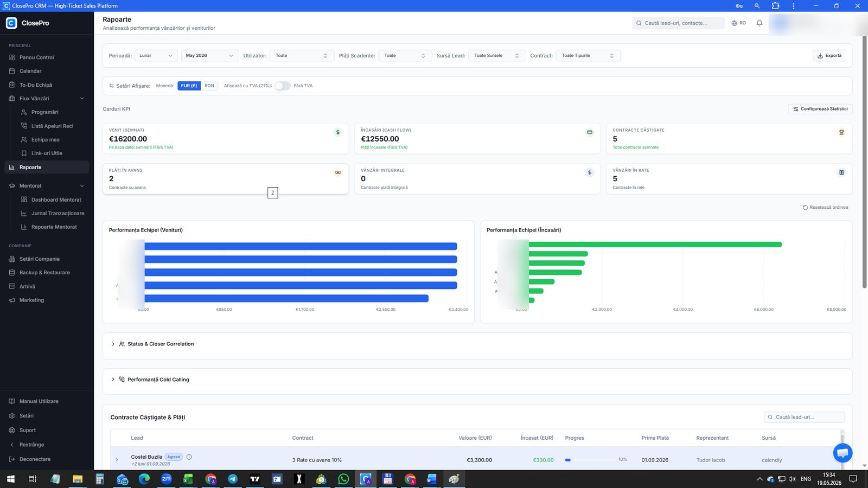This screenshot has width=868, height=488.
Task: Open Word from the taskbar
Action: coord(432,479)
